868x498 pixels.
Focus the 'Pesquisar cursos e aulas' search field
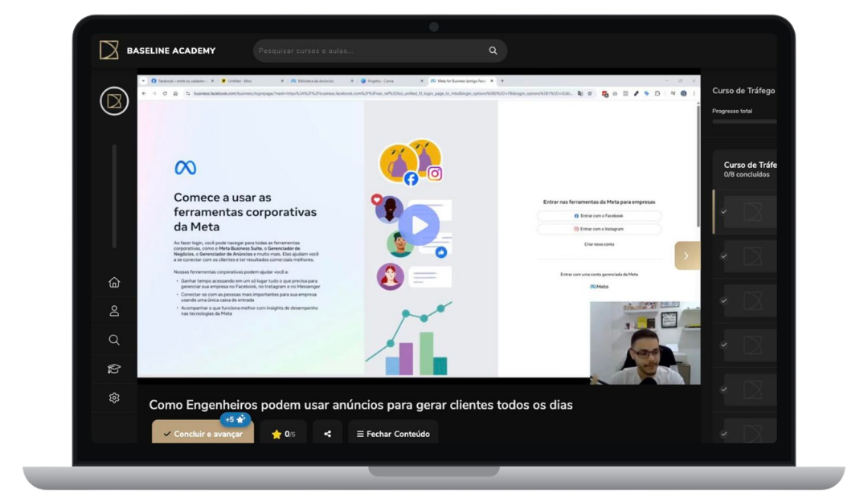pos(379,51)
